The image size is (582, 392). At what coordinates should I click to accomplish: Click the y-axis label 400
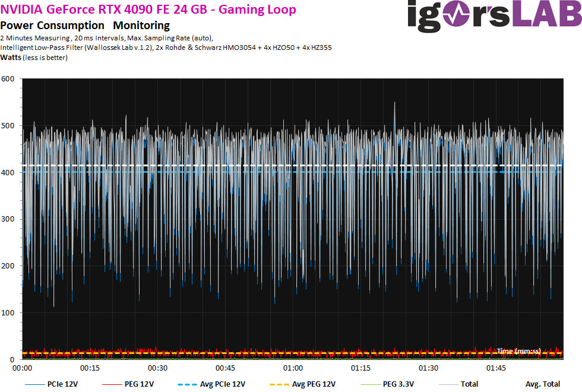(x=8, y=173)
